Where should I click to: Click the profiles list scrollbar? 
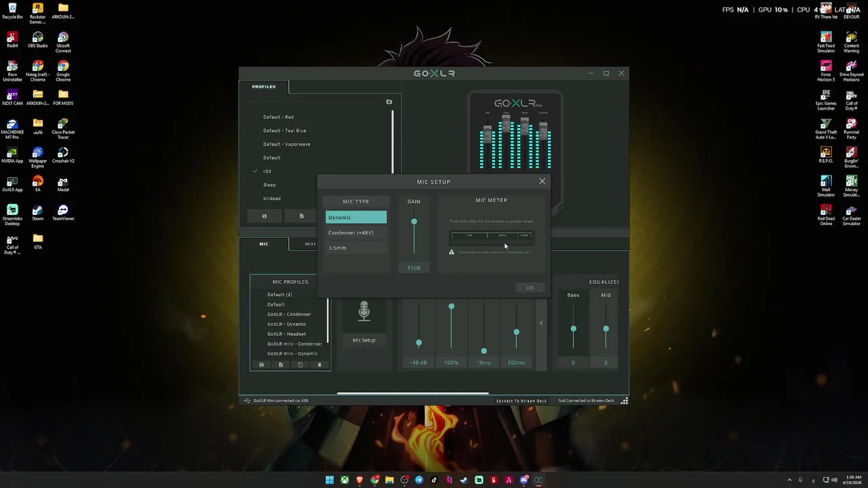point(393,142)
